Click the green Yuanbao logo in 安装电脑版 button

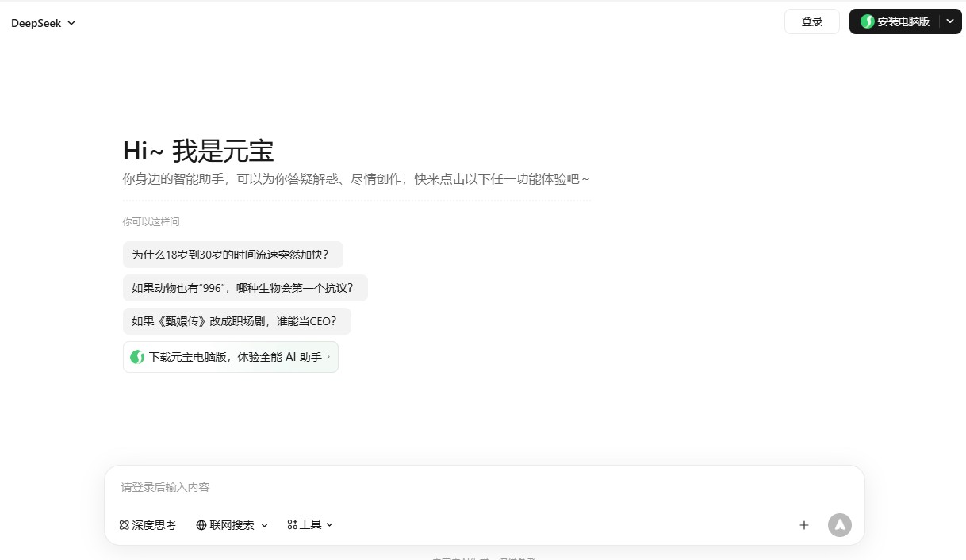[866, 21]
